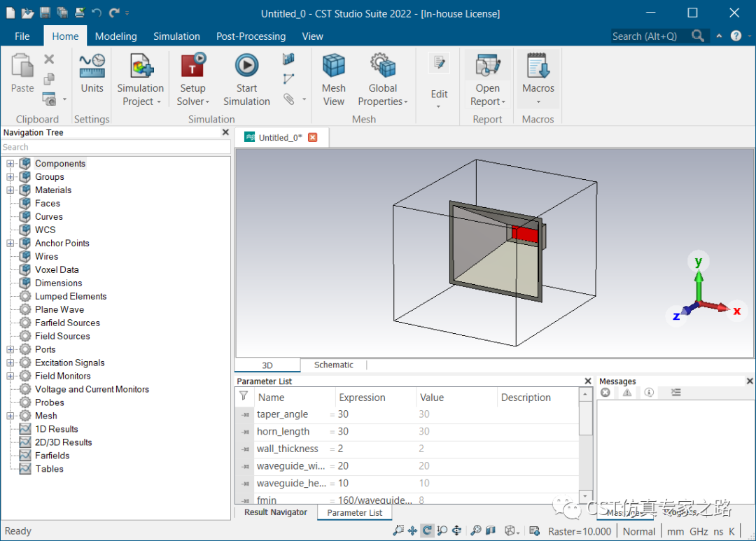This screenshot has height=541, width=756.
Task: Close the Untitled_0 document tab
Action: point(313,137)
